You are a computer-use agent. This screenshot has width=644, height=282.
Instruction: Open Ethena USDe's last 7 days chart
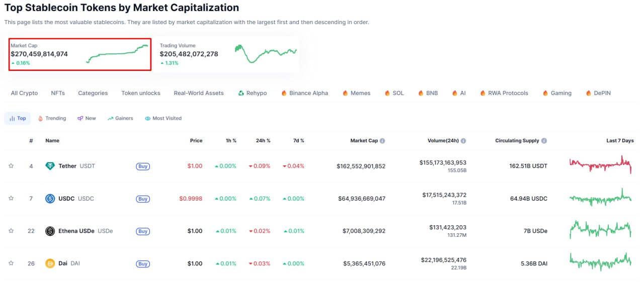tap(600, 230)
